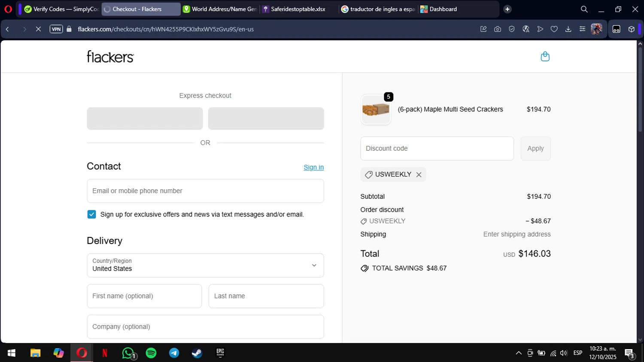
Task: Click the Sign in link
Action: (314, 167)
